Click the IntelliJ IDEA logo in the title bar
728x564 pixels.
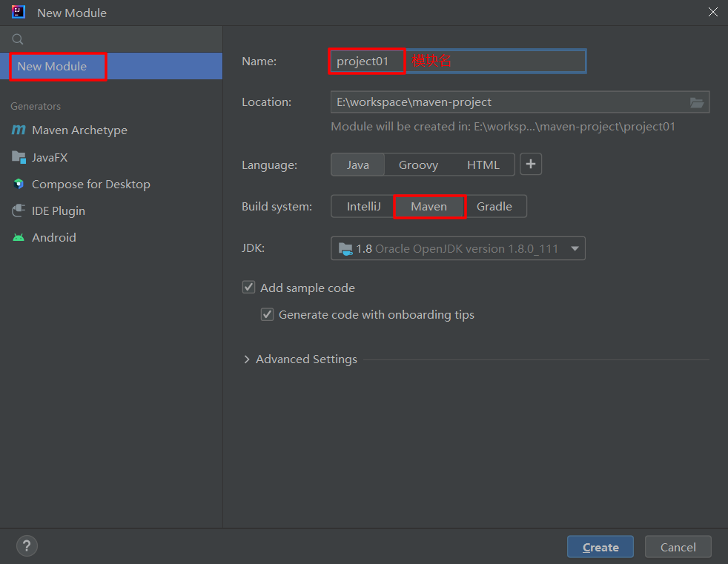(18, 12)
